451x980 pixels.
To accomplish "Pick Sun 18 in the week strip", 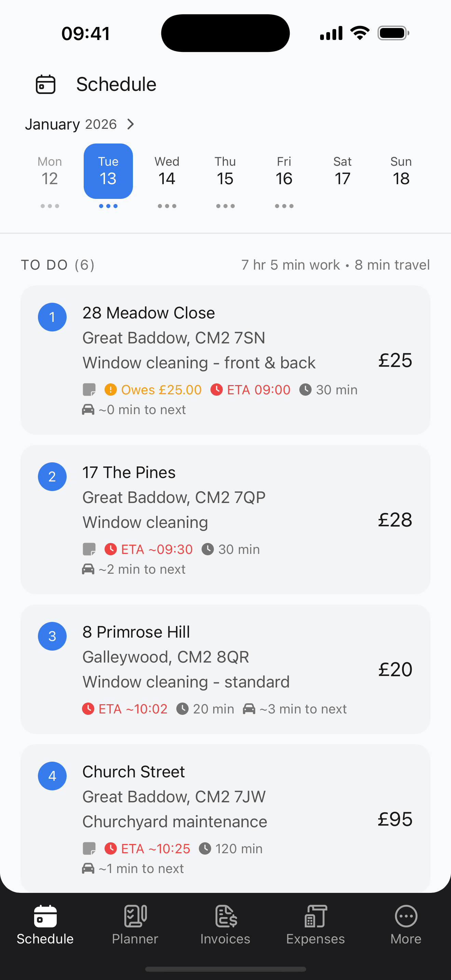I will pos(401,172).
